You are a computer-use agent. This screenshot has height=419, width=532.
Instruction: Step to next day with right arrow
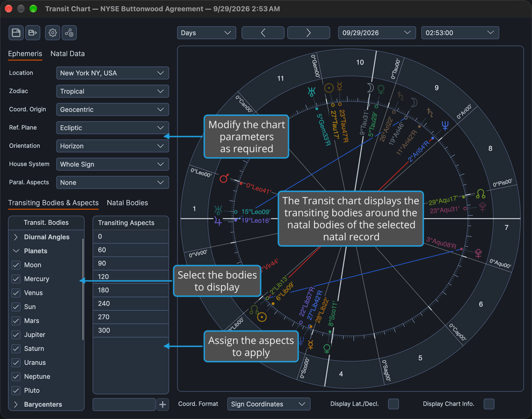point(309,33)
